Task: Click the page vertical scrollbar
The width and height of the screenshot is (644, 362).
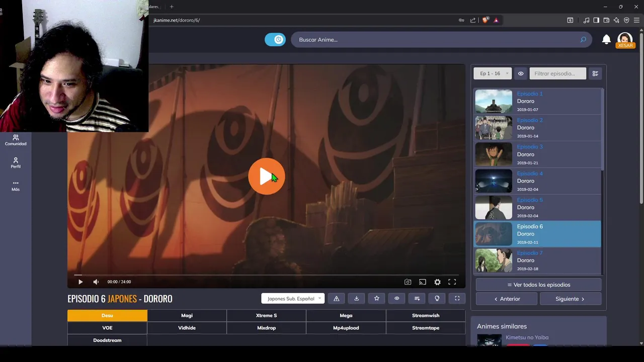Action: [x=641, y=118]
